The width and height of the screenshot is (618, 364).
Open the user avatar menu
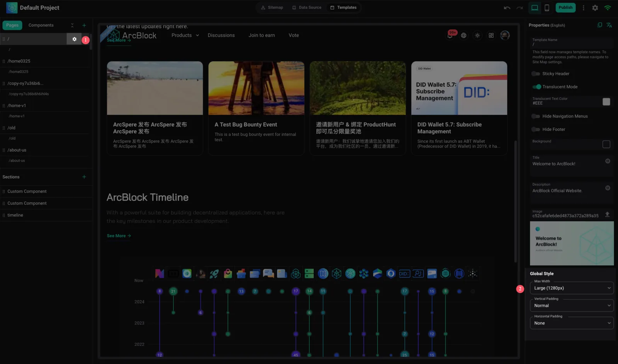pos(505,36)
